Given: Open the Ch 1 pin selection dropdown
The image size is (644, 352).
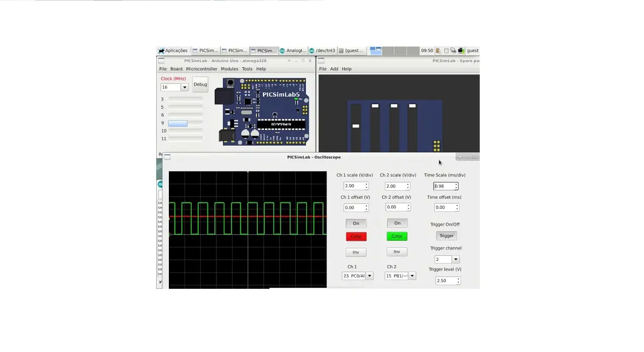Looking at the screenshot, I should [370, 276].
